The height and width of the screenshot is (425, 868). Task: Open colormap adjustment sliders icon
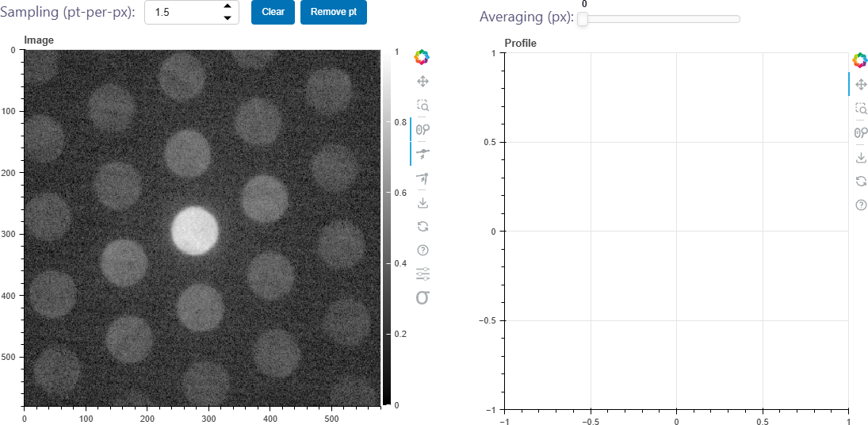(423, 274)
